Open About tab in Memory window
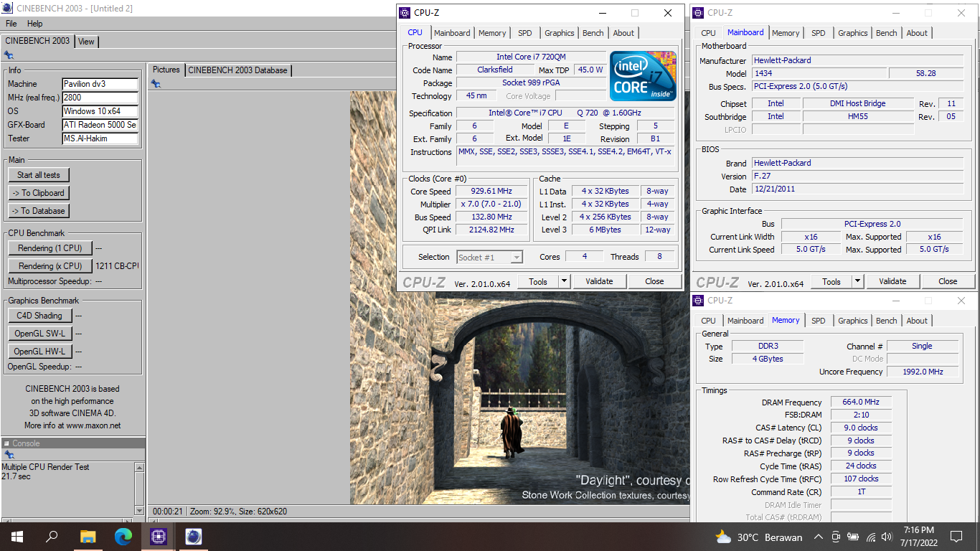 pyautogui.click(x=917, y=321)
